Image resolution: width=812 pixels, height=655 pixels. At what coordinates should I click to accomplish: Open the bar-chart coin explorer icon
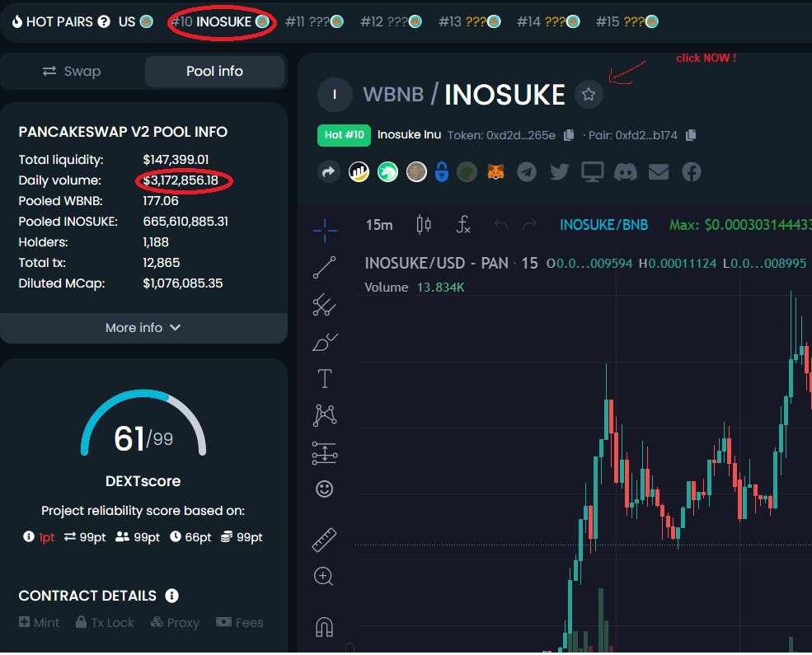(x=359, y=171)
